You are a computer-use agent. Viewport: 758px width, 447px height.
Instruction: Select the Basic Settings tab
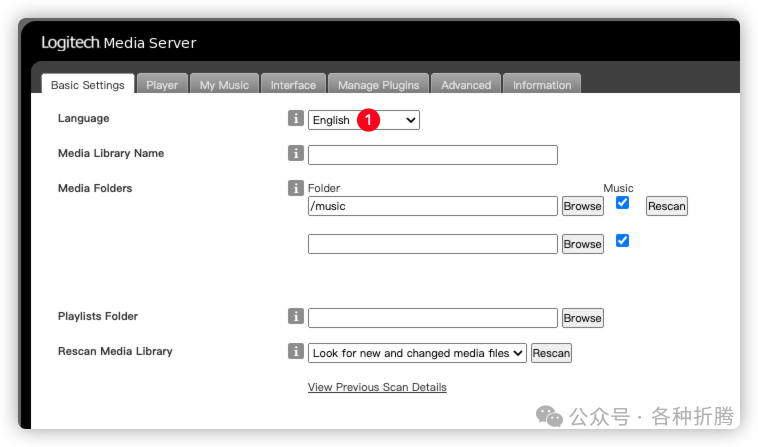pyautogui.click(x=87, y=85)
